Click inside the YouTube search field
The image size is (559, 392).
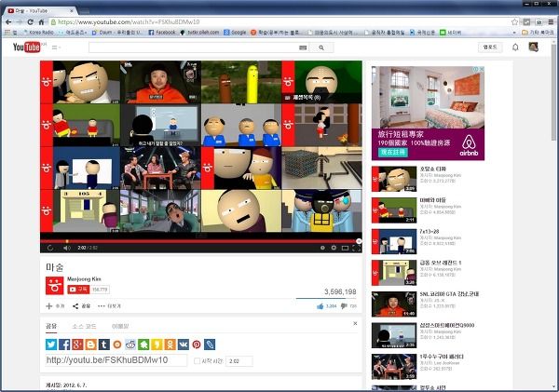[x=194, y=47]
